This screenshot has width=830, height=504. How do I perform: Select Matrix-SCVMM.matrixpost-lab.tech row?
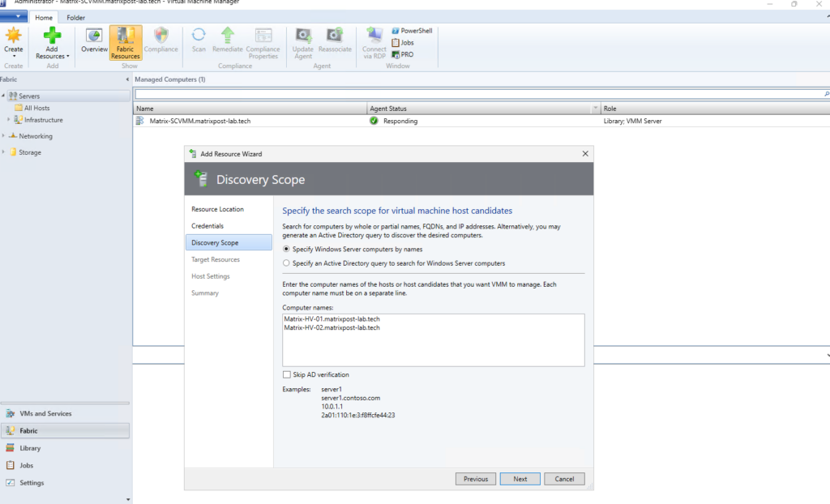click(x=481, y=121)
